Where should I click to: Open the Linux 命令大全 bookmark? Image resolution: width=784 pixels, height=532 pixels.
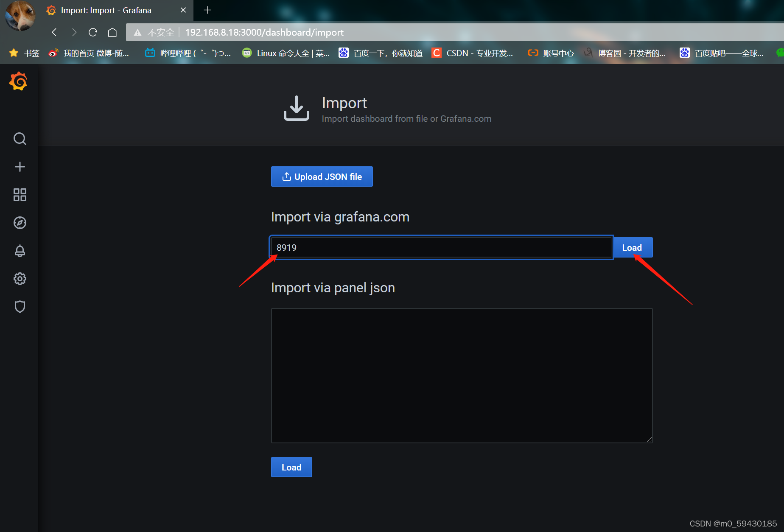pos(286,53)
